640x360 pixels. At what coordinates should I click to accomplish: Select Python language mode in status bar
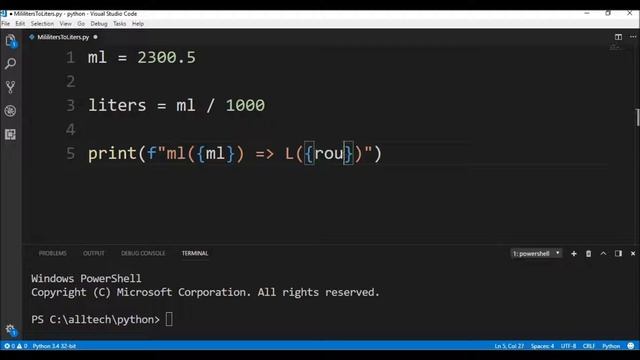click(x=611, y=346)
